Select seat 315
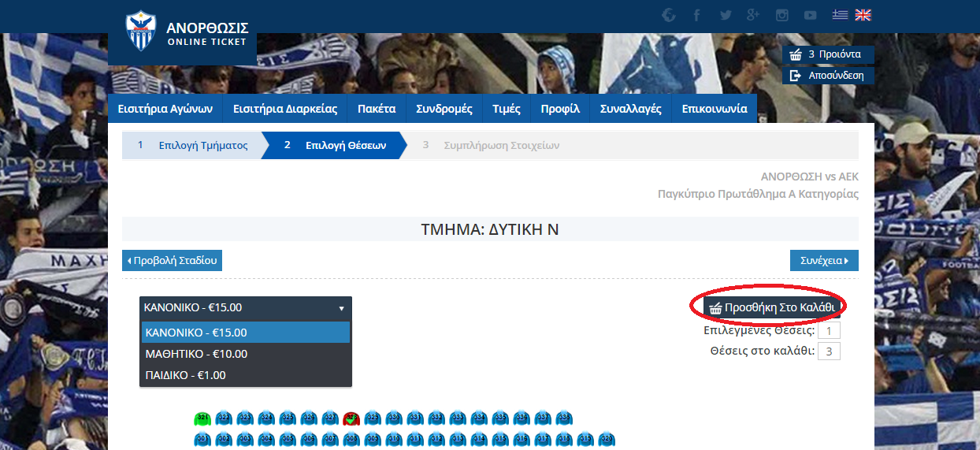The image size is (980, 450). point(500,440)
